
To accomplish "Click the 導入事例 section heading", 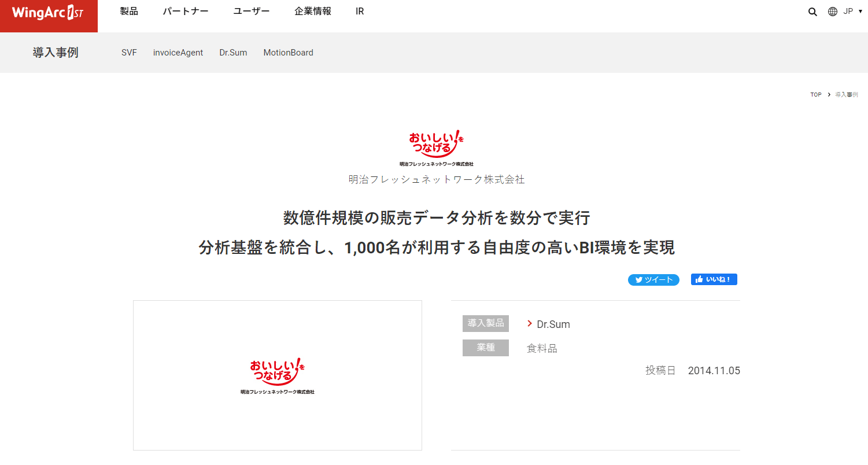I will [x=56, y=53].
